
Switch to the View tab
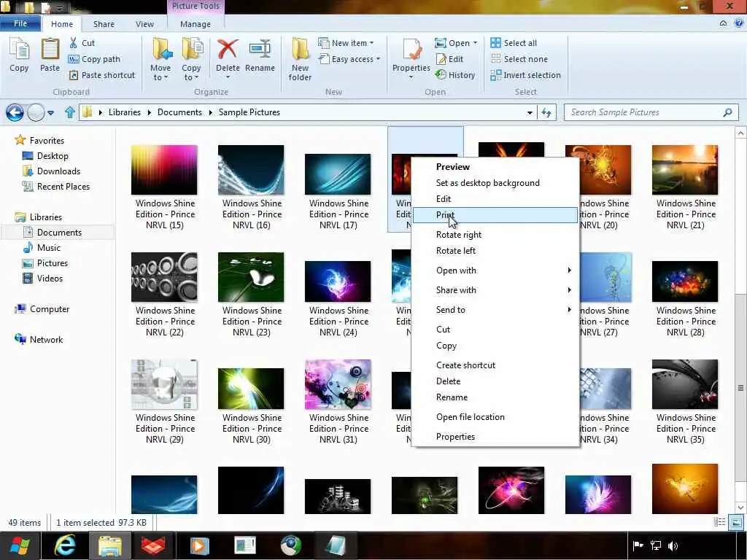(144, 24)
